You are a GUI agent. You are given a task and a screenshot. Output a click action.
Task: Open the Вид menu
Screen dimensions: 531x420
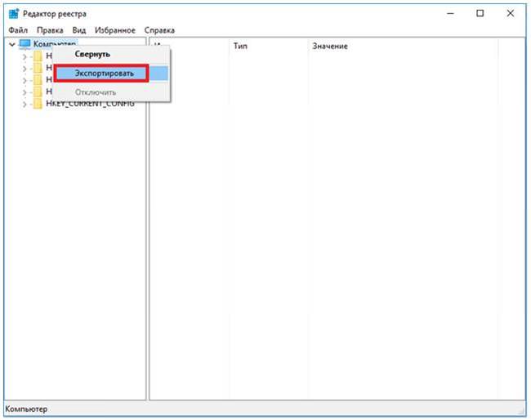pos(79,30)
